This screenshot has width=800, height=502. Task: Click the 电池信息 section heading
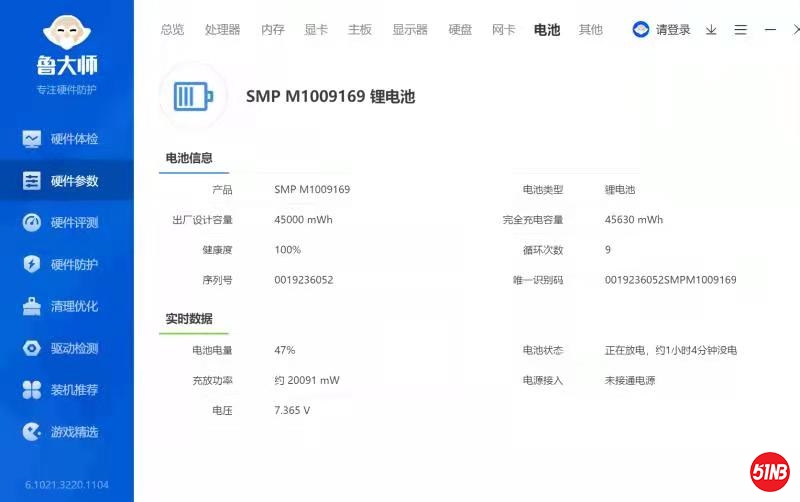pos(189,158)
